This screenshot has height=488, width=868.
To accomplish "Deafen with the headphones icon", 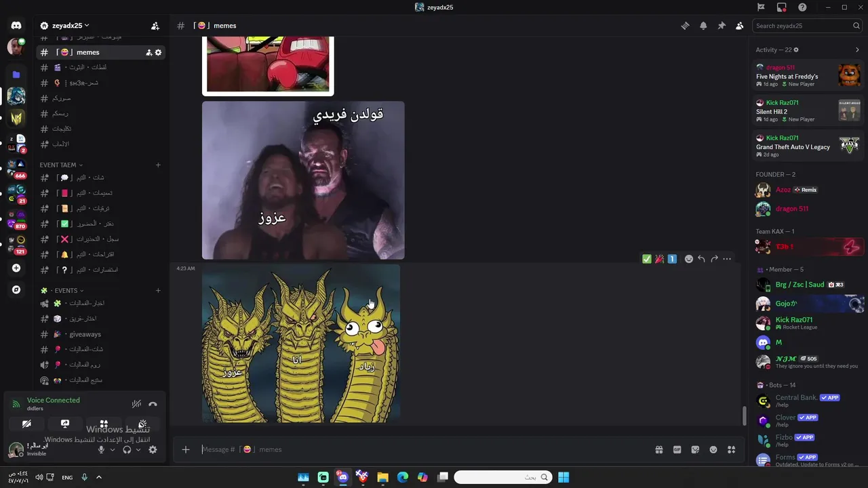I will tap(127, 449).
